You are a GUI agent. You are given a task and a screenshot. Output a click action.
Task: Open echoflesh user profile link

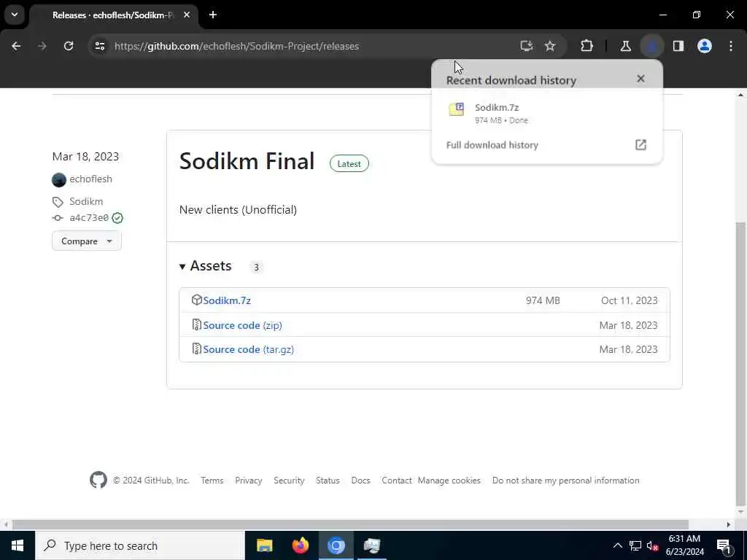(x=90, y=179)
